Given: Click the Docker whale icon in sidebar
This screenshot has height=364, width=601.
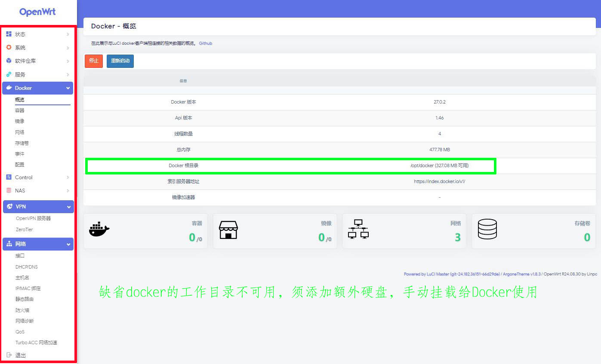Looking at the screenshot, I should click(x=9, y=88).
